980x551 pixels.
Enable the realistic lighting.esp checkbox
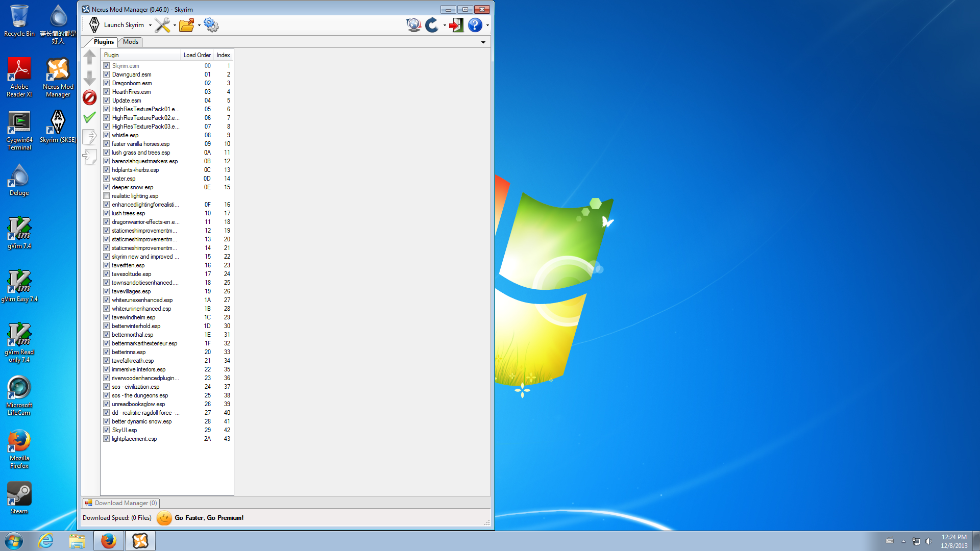click(106, 196)
